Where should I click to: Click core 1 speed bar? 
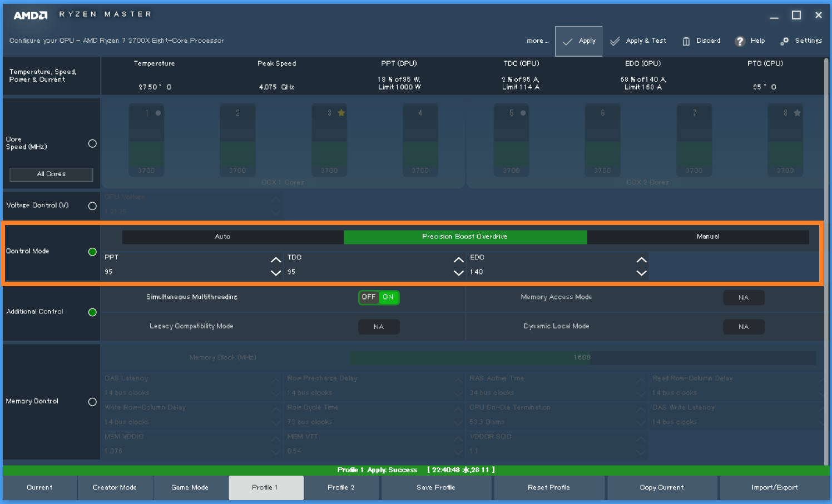146,140
